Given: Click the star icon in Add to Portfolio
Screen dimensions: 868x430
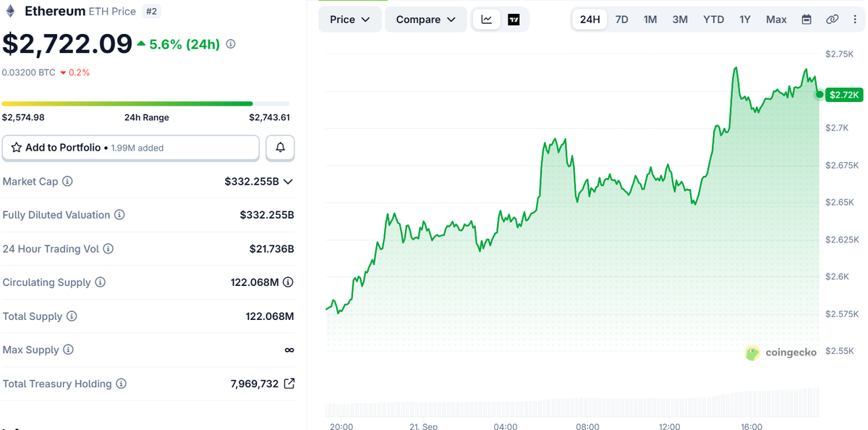Looking at the screenshot, I should click(x=16, y=148).
